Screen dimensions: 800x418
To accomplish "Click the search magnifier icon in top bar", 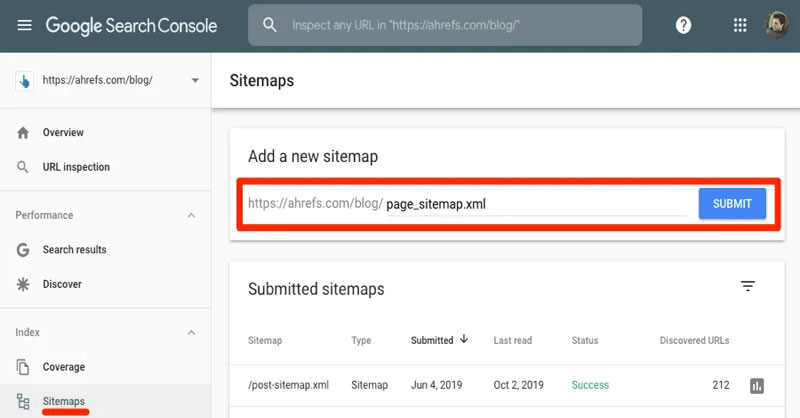I will [269, 25].
